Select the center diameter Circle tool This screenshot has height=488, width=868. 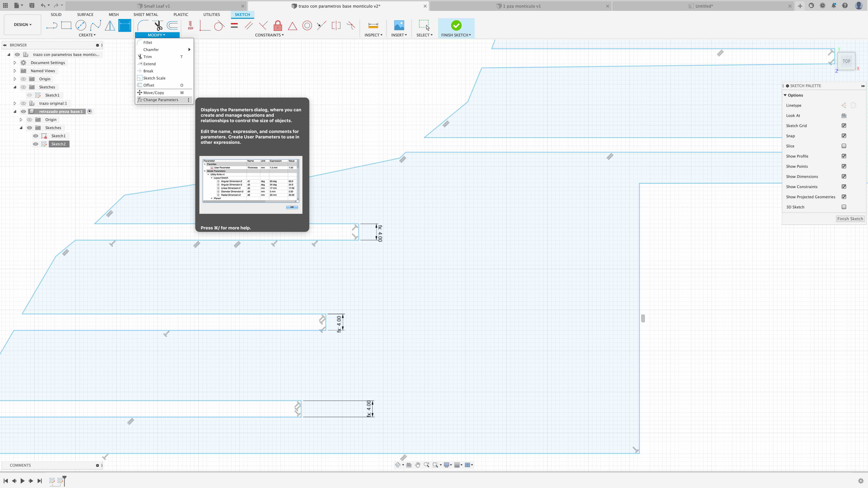(x=81, y=26)
